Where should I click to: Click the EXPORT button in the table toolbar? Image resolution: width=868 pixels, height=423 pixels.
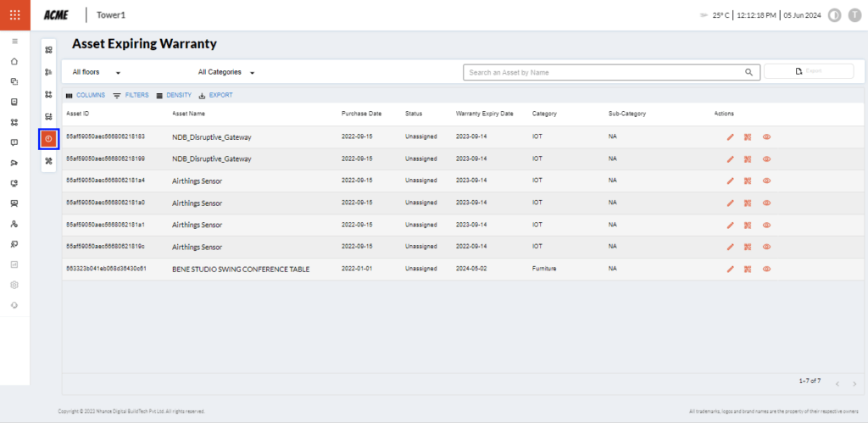[x=215, y=96]
